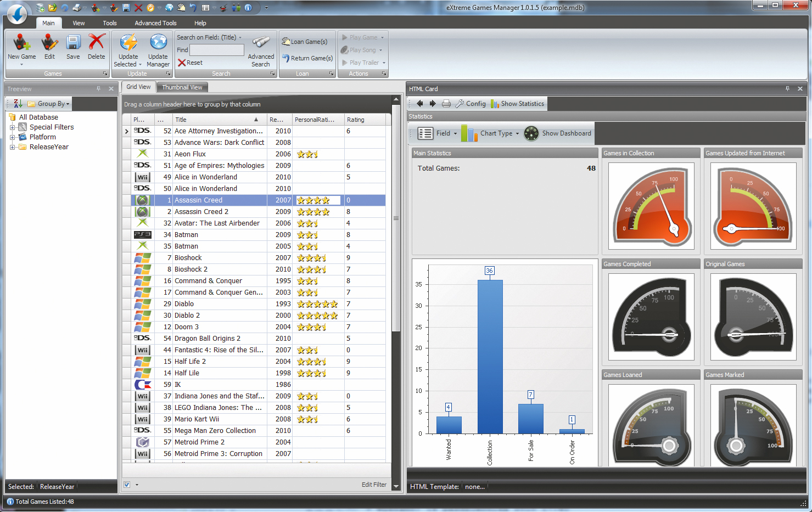
Task: Switch to Thumbnail View tab
Action: (x=182, y=87)
